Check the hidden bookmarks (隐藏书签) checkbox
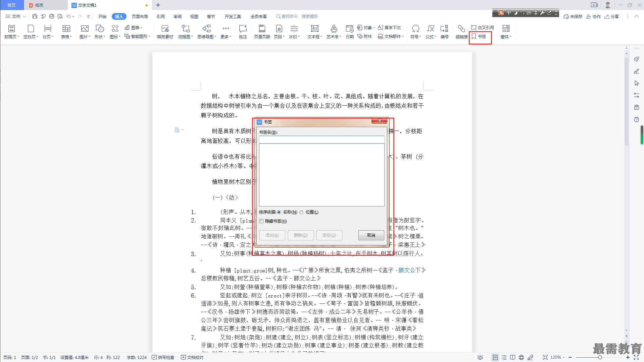Image resolution: width=644 pixels, height=362 pixels. click(261, 221)
